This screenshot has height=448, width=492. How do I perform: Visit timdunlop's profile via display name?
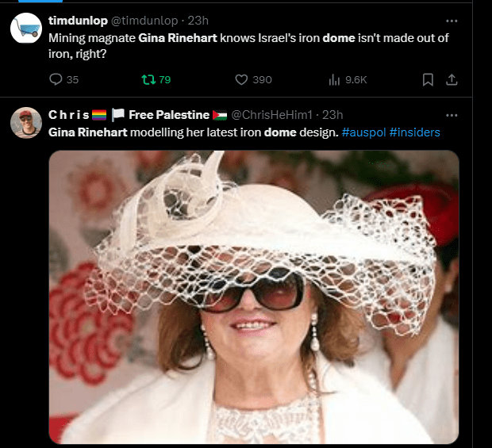tap(78, 21)
